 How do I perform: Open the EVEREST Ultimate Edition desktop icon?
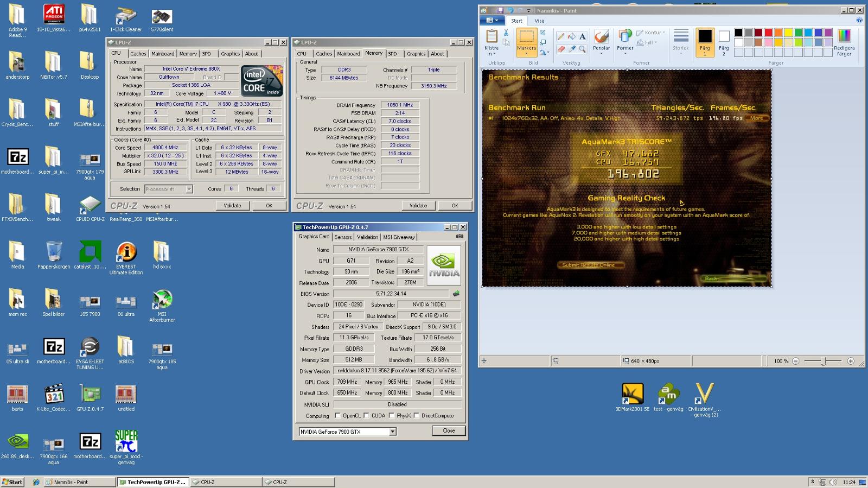click(126, 259)
